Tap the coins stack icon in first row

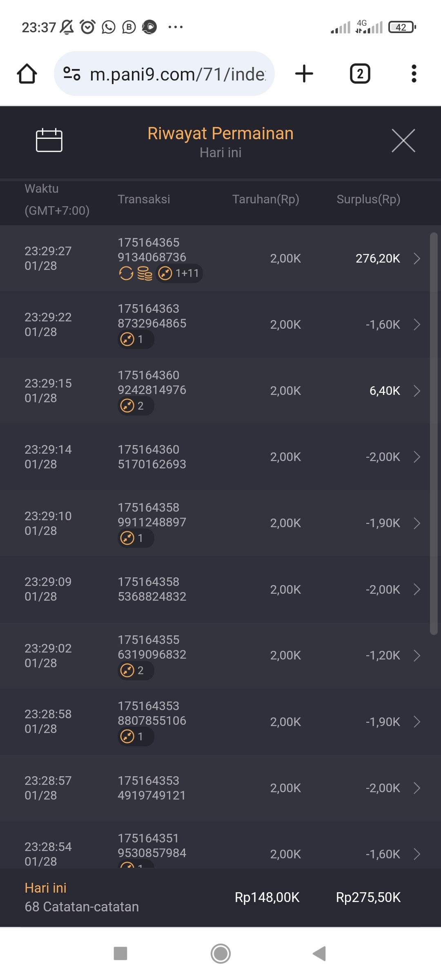coord(145,273)
